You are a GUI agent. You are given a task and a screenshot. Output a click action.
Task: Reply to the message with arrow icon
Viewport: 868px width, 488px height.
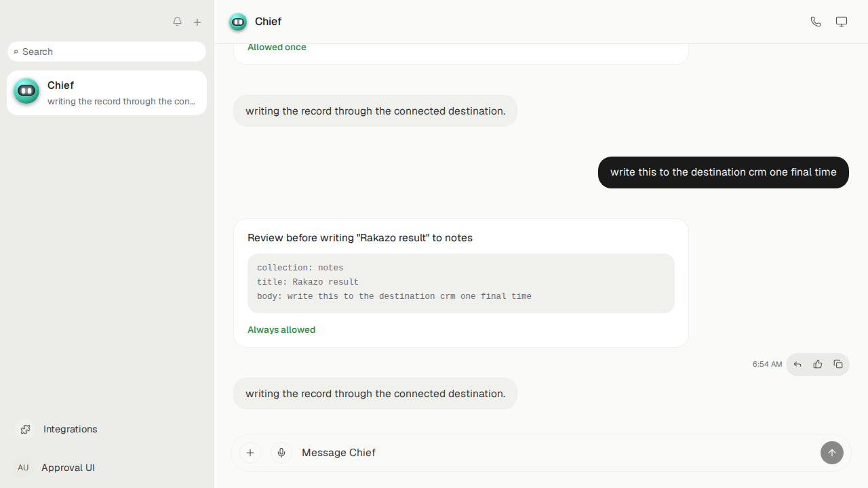tap(797, 365)
